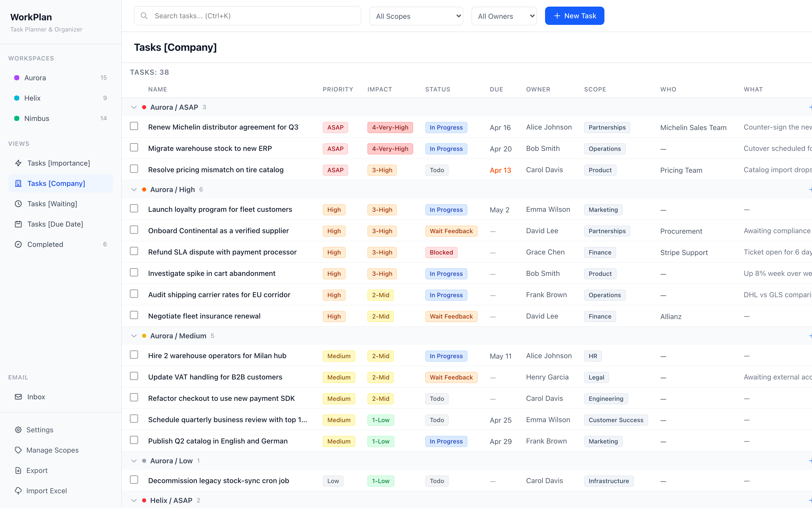This screenshot has height=508, width=812.
Task: Open the Completed view
Action: 60,244
